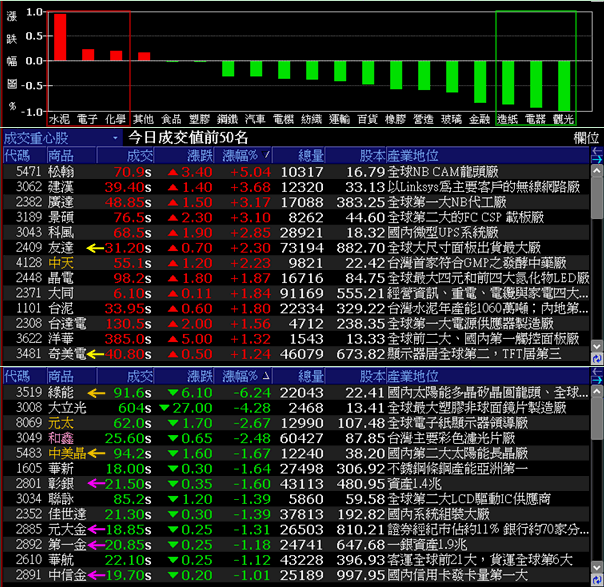604x587 pixels.
Task: Sort gainers table by 商品 column
Action: [71, 156]
